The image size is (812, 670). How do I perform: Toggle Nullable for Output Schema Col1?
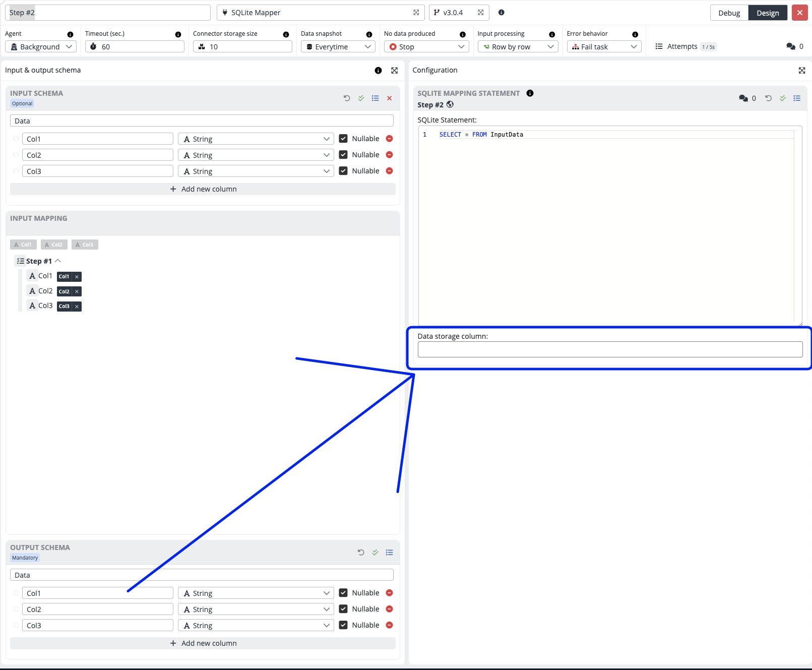point(343,593)
